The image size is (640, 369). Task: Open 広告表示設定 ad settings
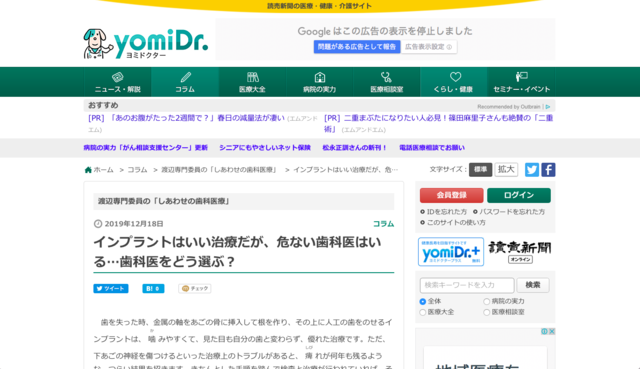[429, 47]
